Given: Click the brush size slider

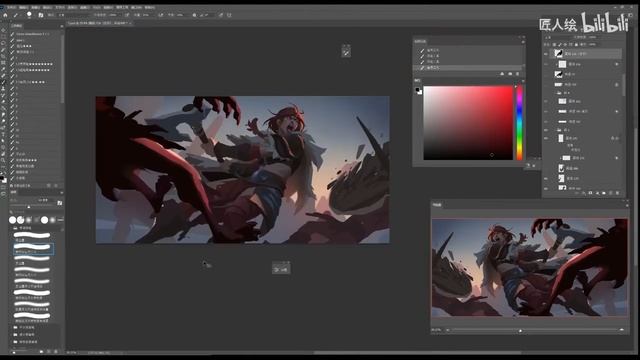Looking at the screenshot, I should pyautogui.click(x=29, y=207).
